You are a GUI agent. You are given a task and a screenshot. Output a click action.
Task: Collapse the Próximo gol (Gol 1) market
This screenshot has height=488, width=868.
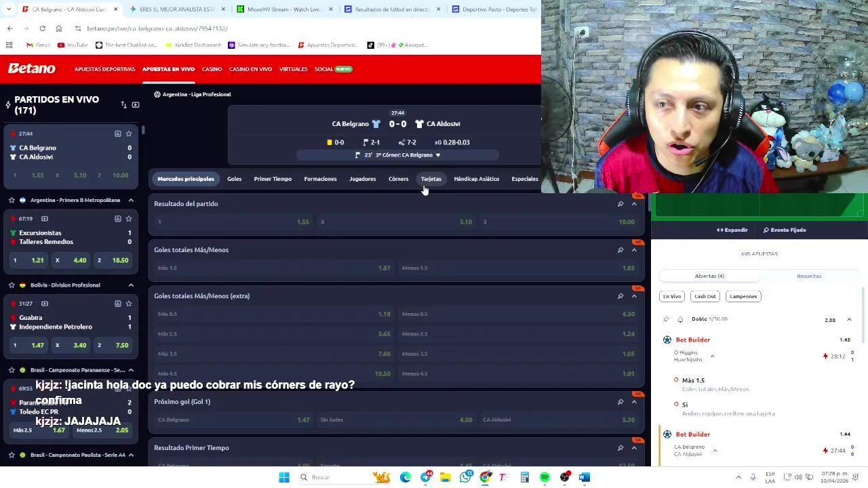coord(634,401)
